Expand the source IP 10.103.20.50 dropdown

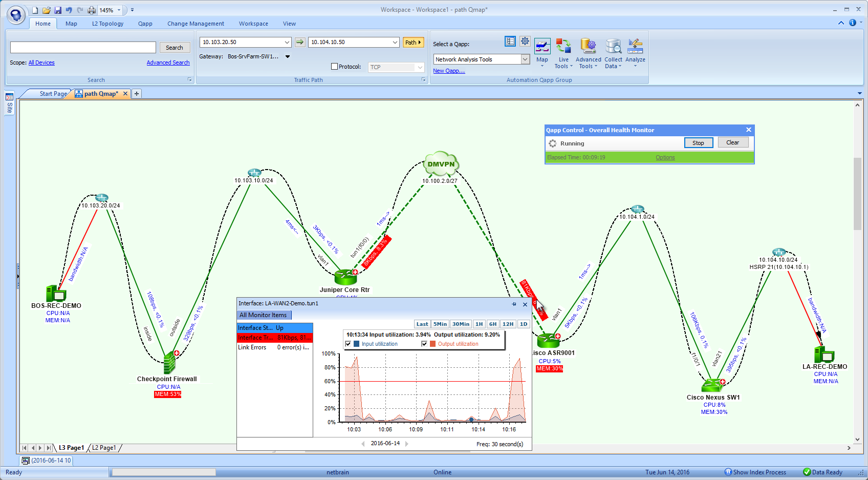(x=287, y=43)
